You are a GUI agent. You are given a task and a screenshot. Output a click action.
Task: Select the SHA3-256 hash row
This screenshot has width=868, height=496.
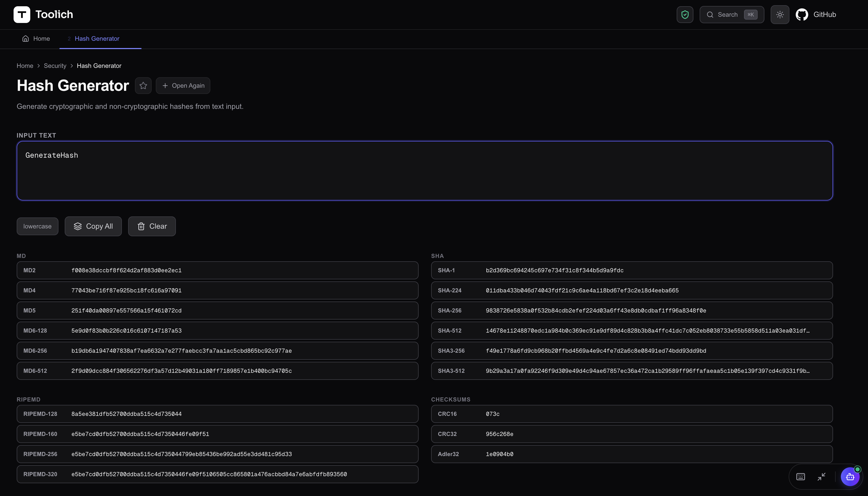click(632, 351)
